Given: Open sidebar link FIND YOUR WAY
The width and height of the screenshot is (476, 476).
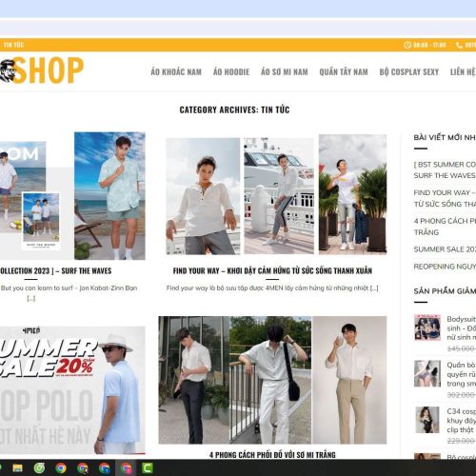Looking at the screenshot, I should tap(445, 198).
